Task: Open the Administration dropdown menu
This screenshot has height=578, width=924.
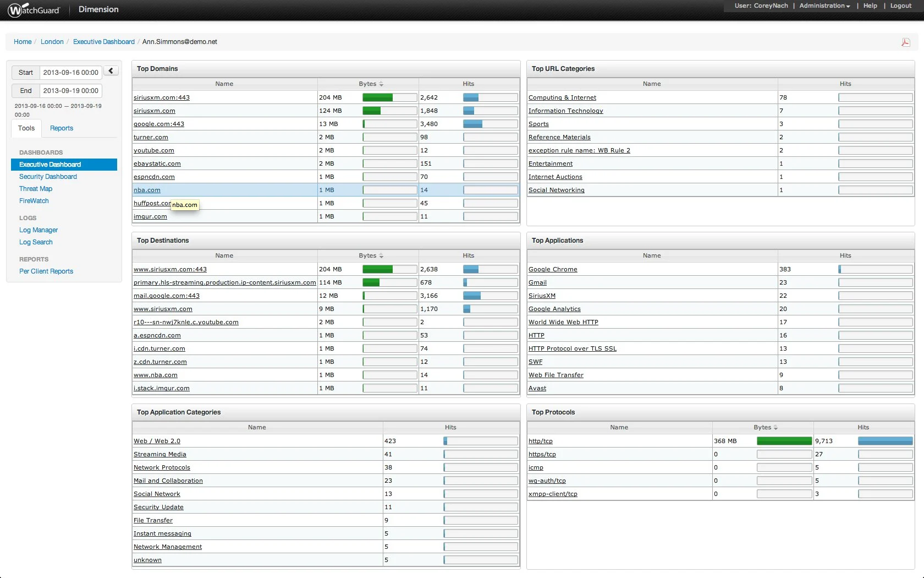Action: click(824, 6)
